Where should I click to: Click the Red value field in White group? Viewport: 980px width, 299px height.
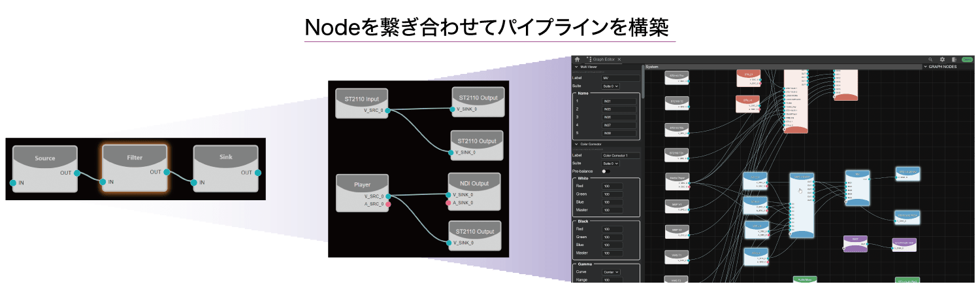[x=612, y=186]
